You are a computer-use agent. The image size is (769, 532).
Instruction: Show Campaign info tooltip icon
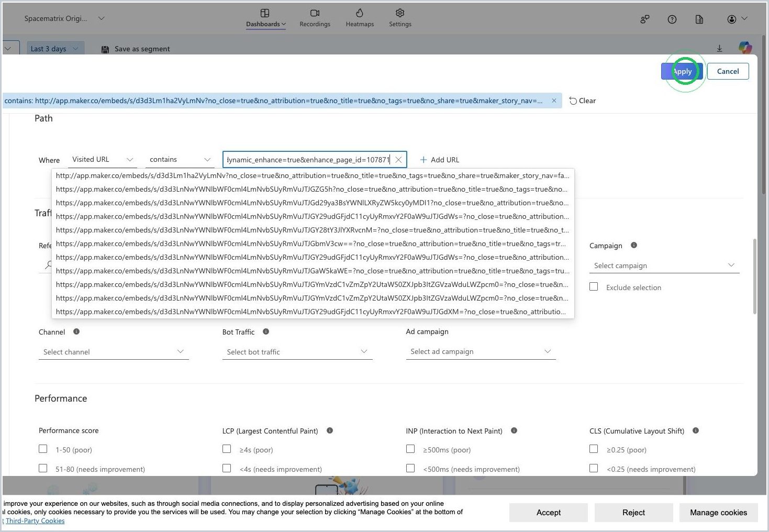(634, 245)
